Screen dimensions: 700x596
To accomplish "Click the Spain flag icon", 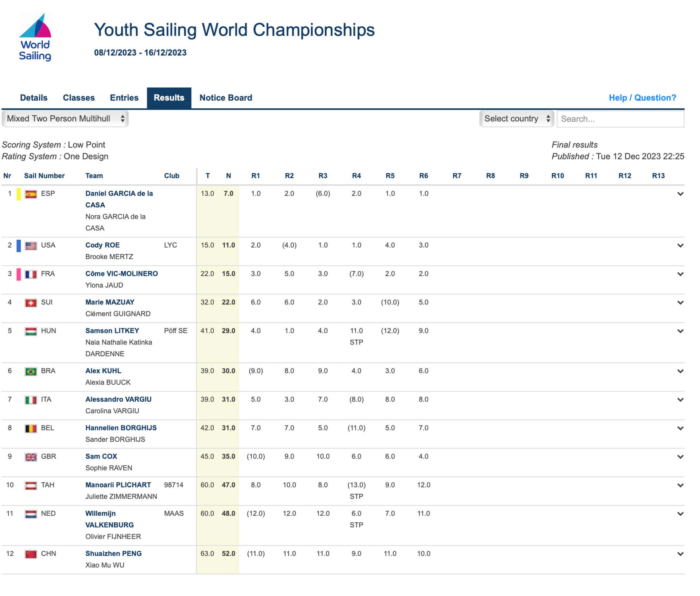I will tap(31, 194).
